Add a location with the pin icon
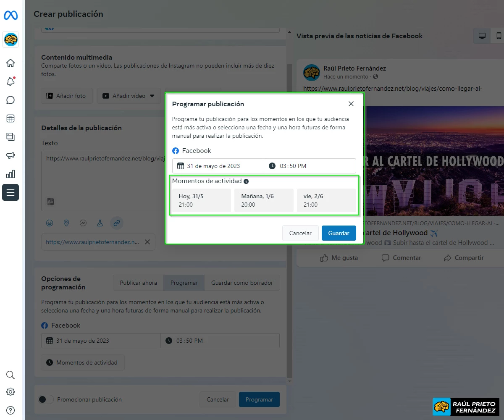504x420 pixels. 66,223
